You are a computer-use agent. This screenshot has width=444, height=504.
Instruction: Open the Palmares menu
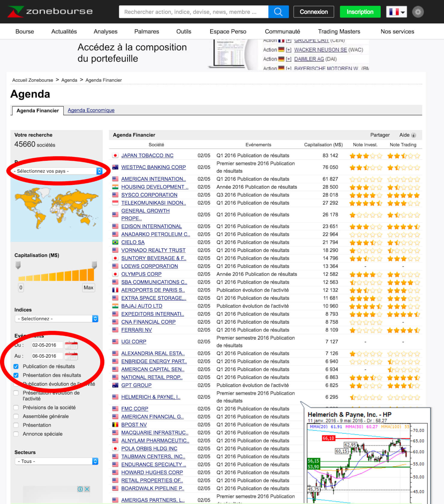click(x=147, y=31)
